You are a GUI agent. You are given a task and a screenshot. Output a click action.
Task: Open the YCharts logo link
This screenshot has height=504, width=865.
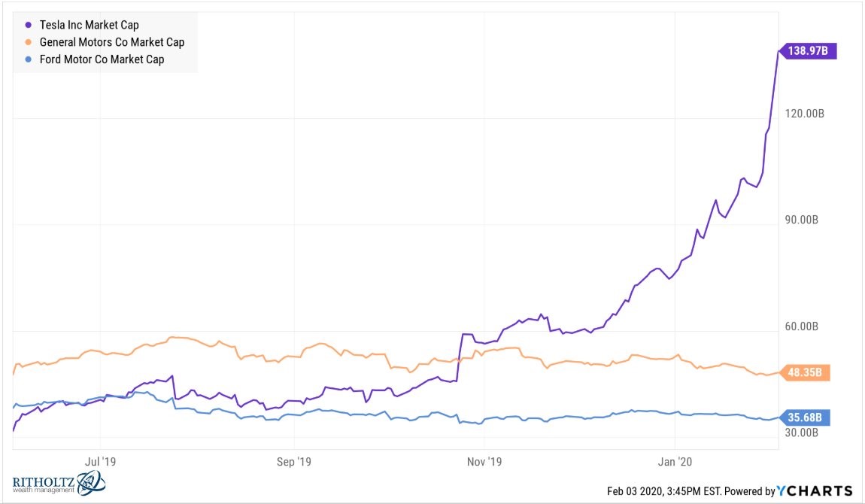pyautogui.click(x=815, y=490)
